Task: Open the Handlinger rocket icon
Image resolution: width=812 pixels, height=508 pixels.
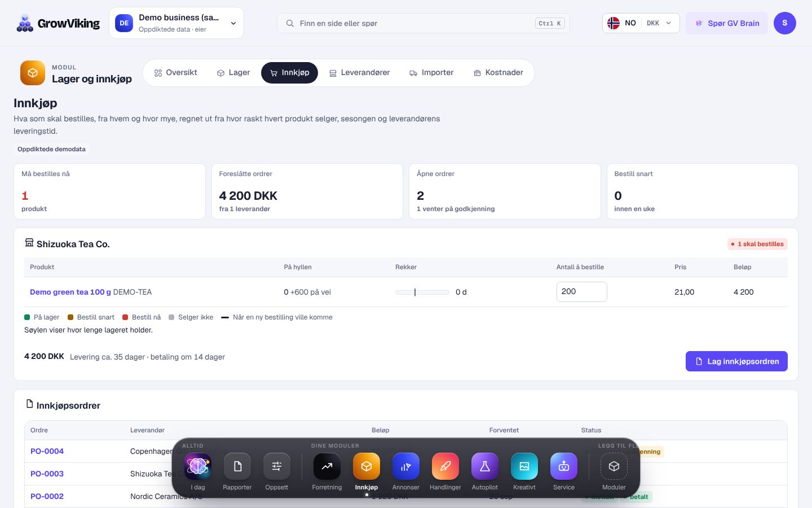Action: [x=445, y=466]
